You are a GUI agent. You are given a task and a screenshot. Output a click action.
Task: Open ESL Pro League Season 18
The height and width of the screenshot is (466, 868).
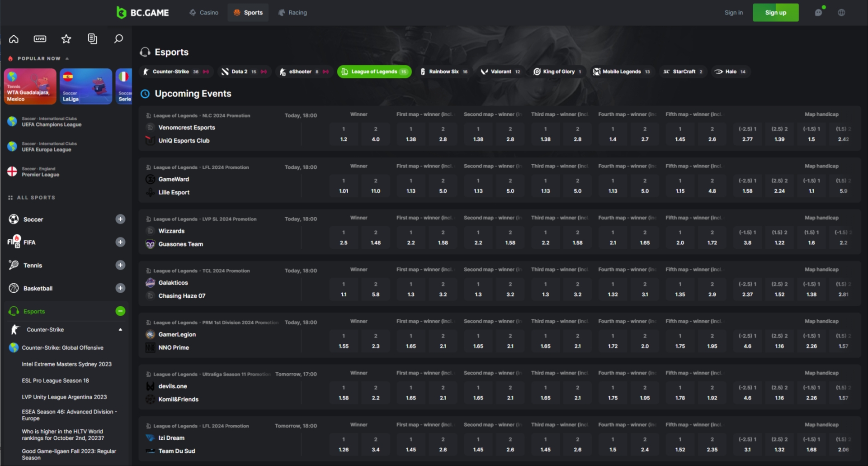click(x=56, y=381)
